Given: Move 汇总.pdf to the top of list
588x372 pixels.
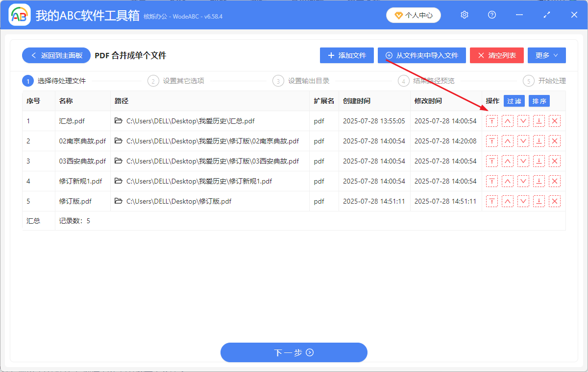Looking at the screenshot, I should click(x=491, y=121).
